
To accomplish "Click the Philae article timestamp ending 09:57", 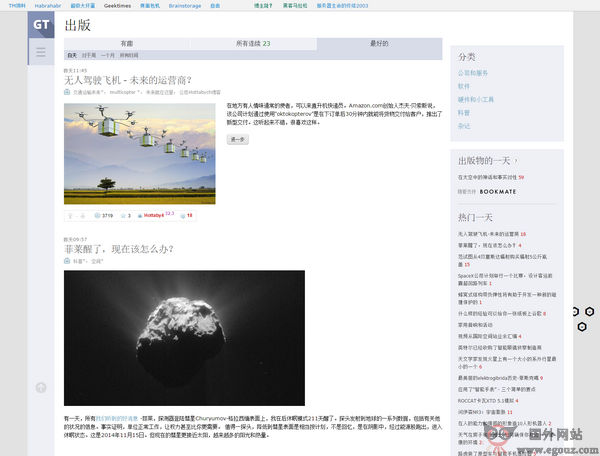I will click(x=75, y=239).
